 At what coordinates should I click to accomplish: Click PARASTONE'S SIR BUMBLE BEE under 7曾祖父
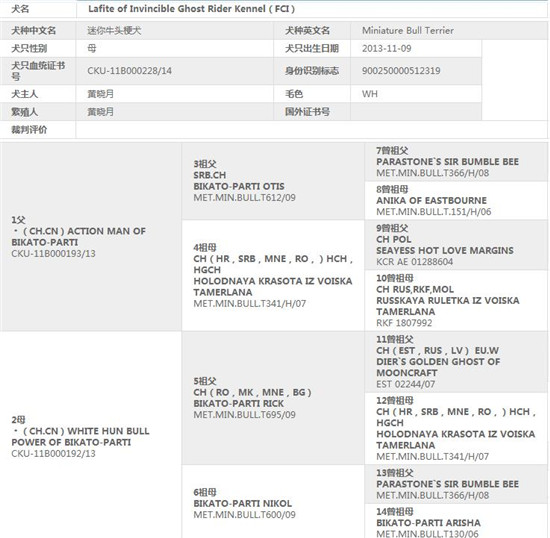(x=447, y=162)
